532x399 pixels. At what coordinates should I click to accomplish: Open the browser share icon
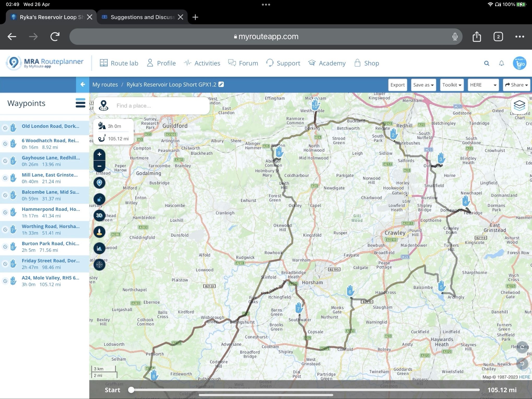pyautogui.click(x=477, y=37)
